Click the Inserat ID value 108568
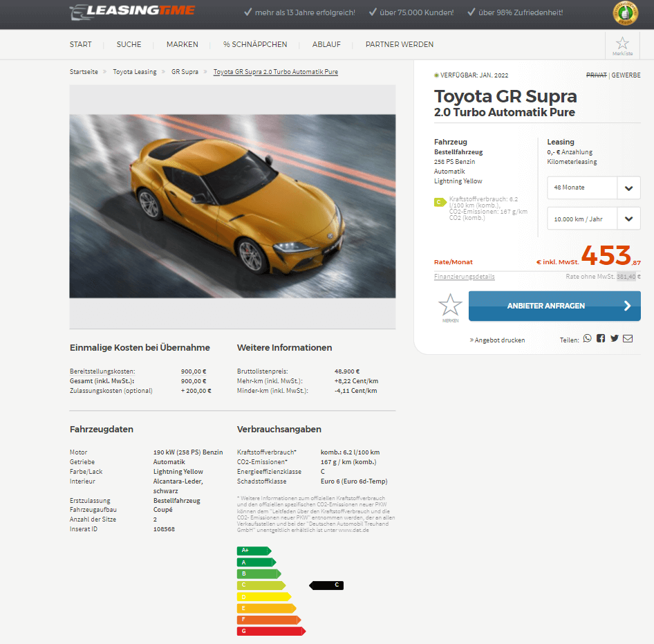The height and width of the screenshot is (644, 654). 164,529
